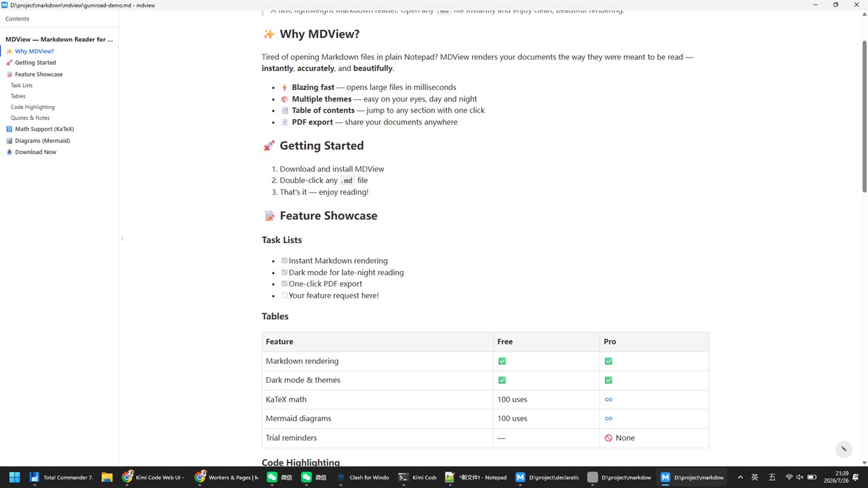Open Clash for Windows from the taskbar
The height and width of the screenshot is (488, 868).
(x=363, y=477)
